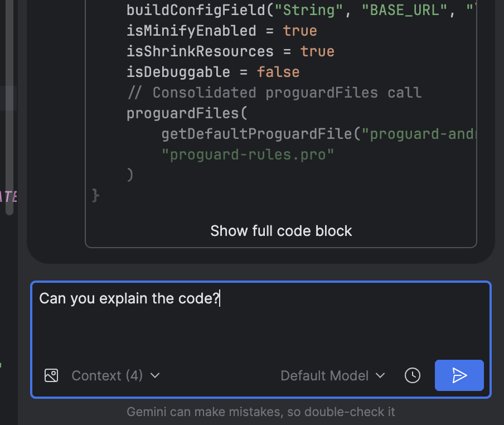Click the Consolidated proguardFiles call comment
Screen dimensions: 504x425
(x=274, y=93)
